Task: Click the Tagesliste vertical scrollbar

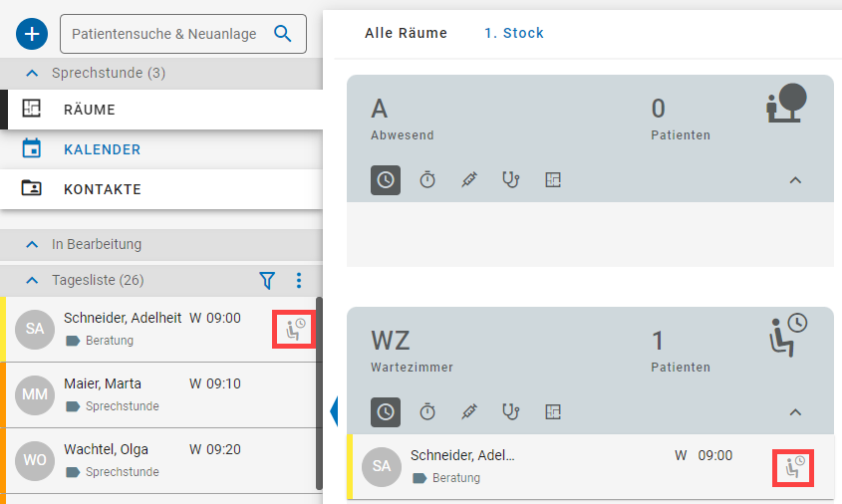Action: pyautogui.click(x=319, y=398)
